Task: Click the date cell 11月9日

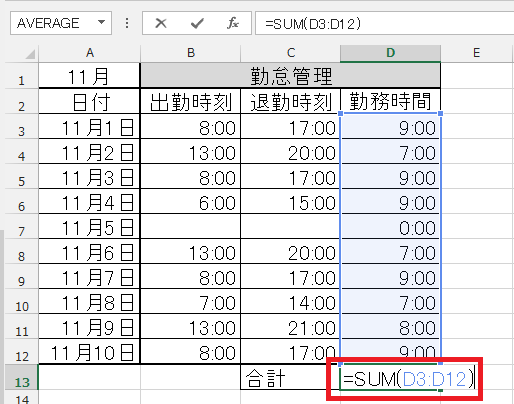Action: pyautogui.click(x=89, y=326)
